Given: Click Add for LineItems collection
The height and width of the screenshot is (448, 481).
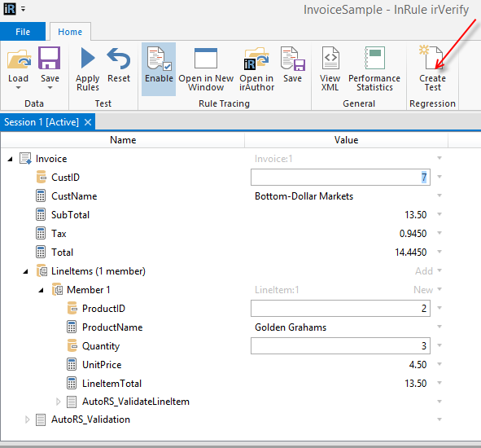Looking at the screenshot, I should (424, 271).
